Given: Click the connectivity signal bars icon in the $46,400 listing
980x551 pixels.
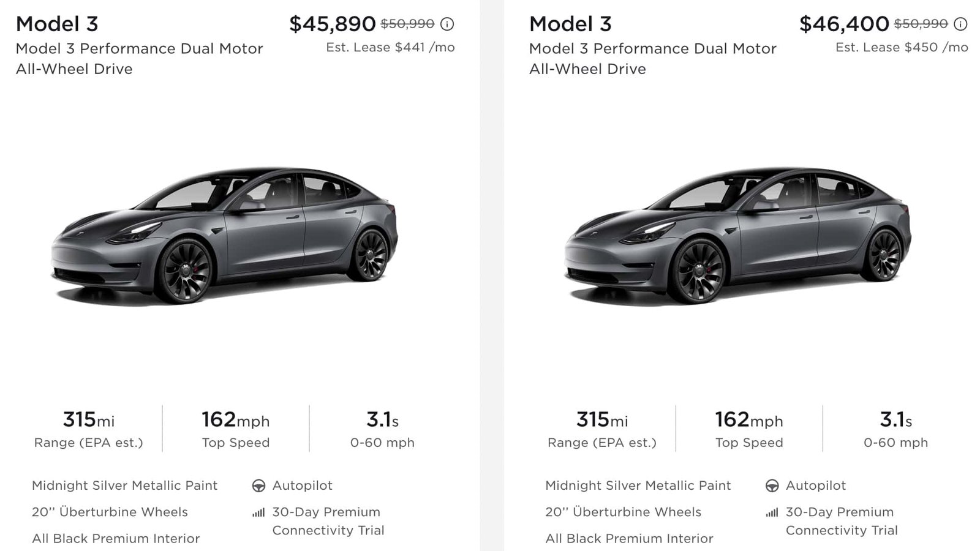Looking at the screenshot, I should click(x=772, y=512).
